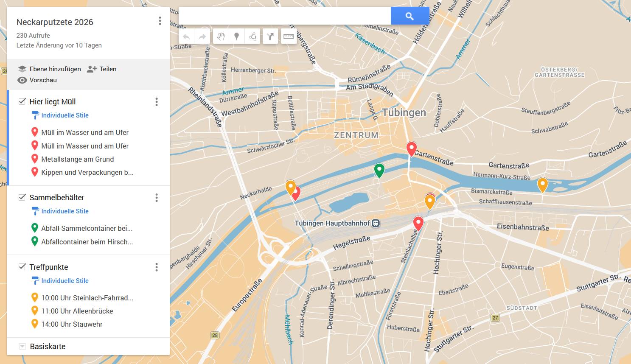The height and width of the screenshot is (364, 631).
Task: Open the Neckarputzete 2026 map options menu
Action: (160, 21)
